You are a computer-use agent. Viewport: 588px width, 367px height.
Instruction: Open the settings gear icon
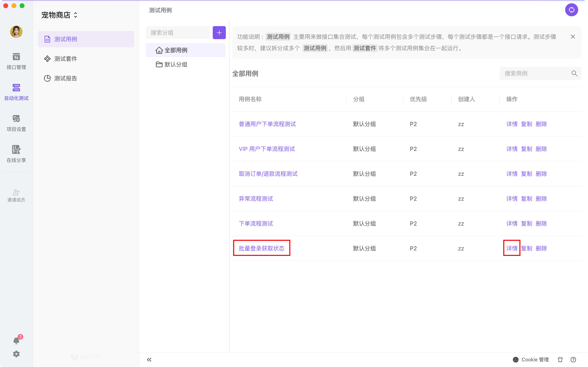[x=16, y=354]
